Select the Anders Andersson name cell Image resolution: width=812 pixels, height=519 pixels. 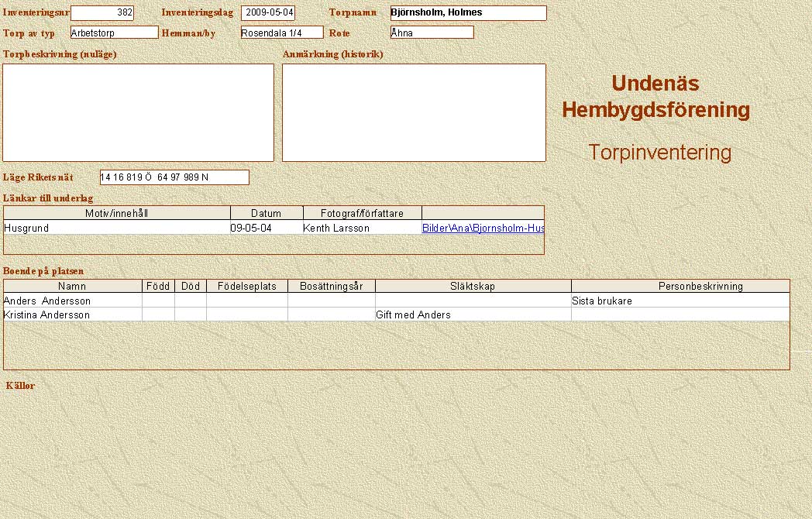click(73, 301)
